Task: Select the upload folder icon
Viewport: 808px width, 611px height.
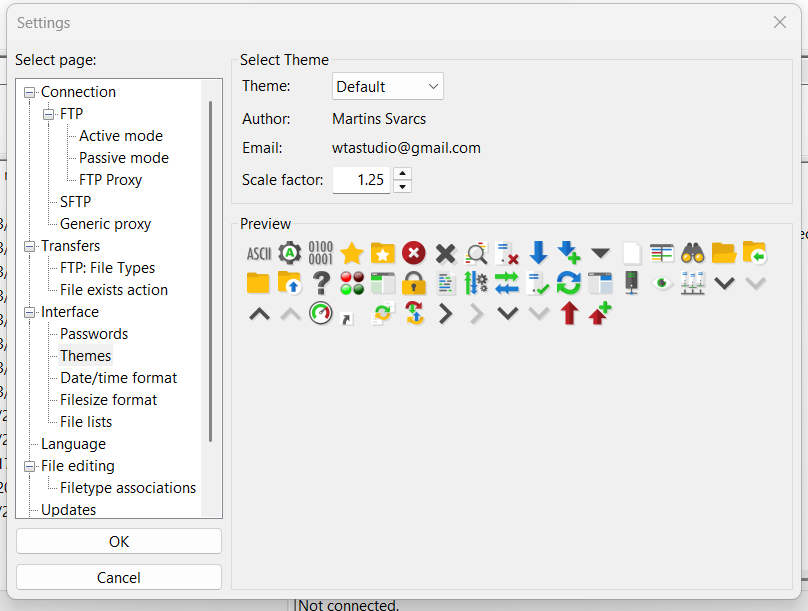Action: click(x=289, y=284)
